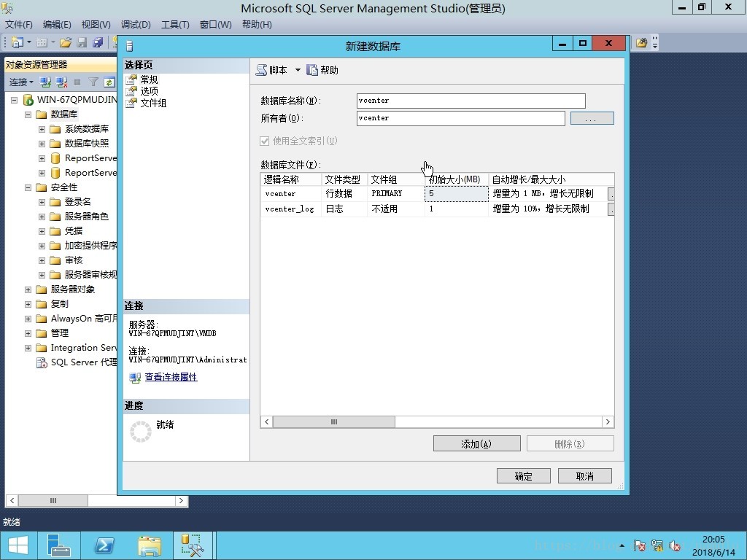Expand the 登录名 node
Screen dimensions: 747x560
point(42,202)
